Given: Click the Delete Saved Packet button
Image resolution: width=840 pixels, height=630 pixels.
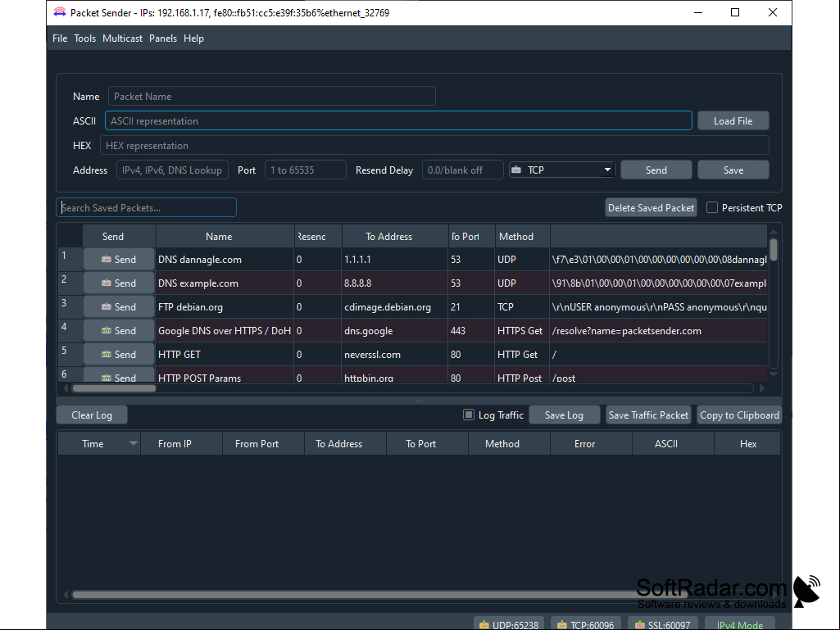Looking at the screenshot, I should [651, 207].
